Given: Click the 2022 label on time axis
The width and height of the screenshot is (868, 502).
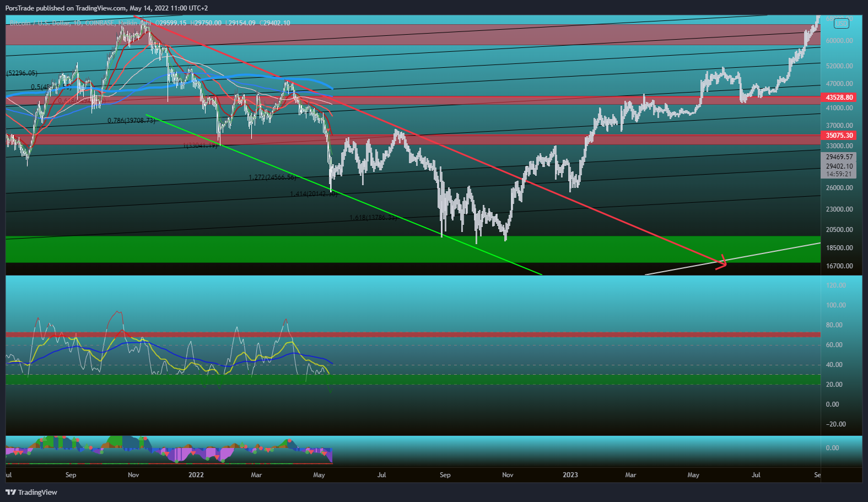Looking at the screenshot, I should [196, 475].
